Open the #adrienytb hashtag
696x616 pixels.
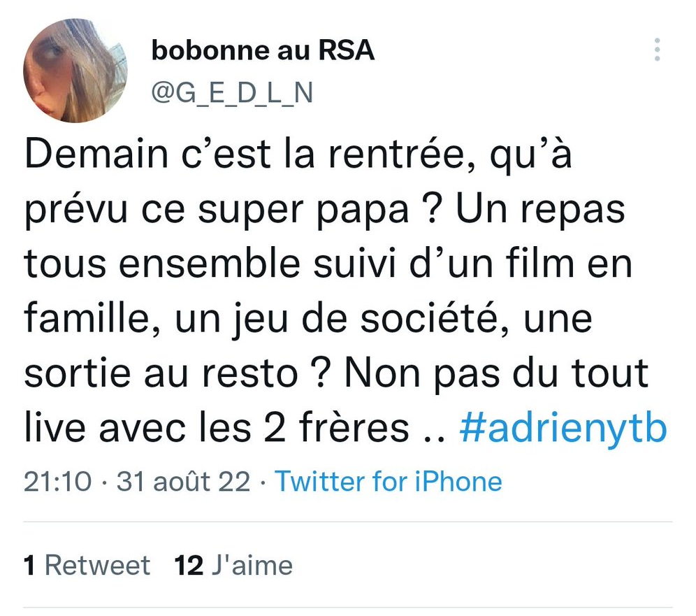[563, 429]
